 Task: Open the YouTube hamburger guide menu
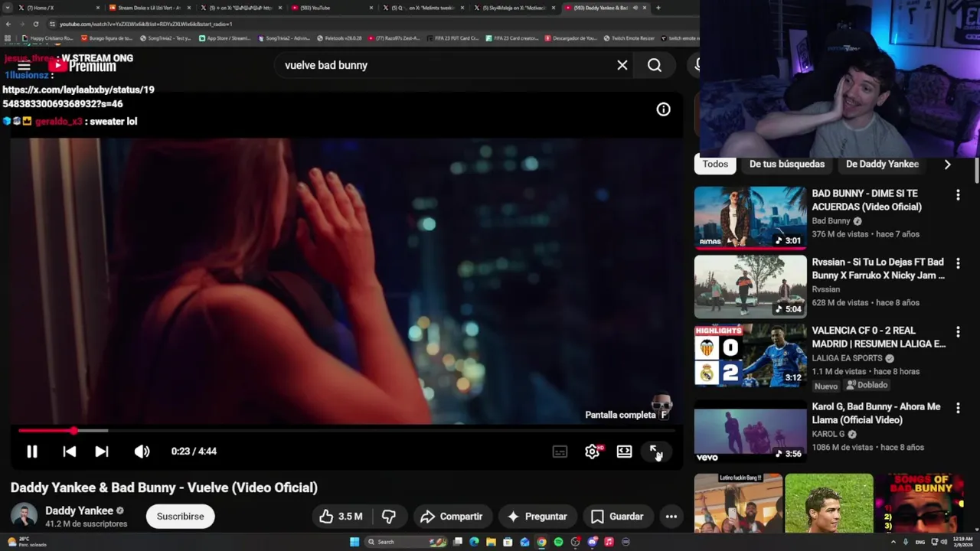point(24,66)
